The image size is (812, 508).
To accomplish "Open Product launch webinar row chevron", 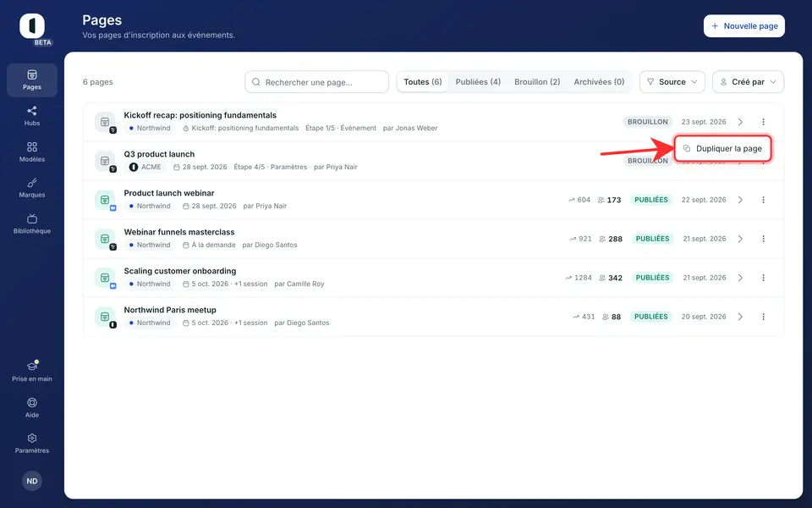I will pos(740,200).
